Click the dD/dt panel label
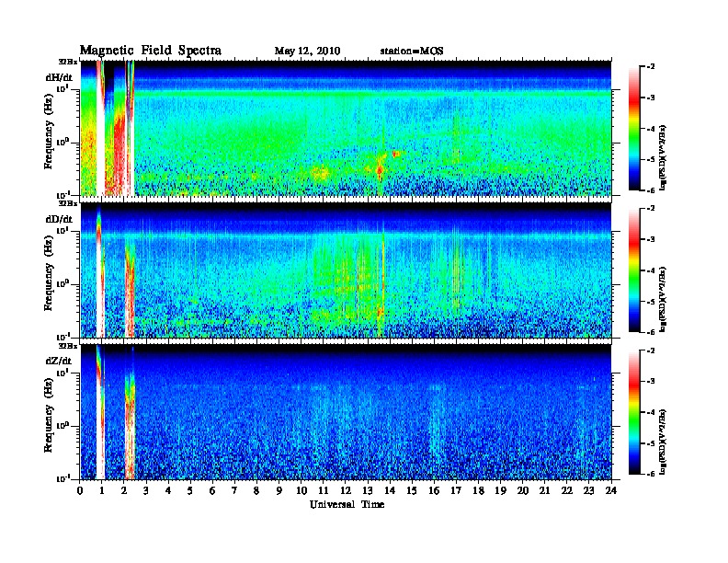Viewport: 728px width, 563px height. coord(59,219)
